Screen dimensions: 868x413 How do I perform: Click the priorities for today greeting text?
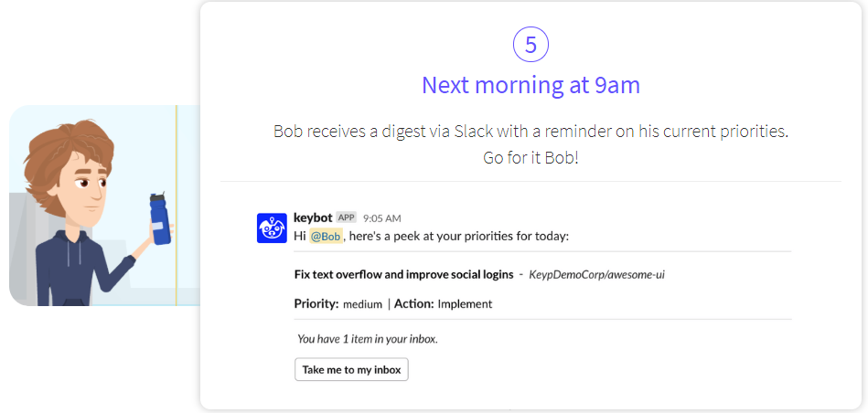pos(457,237)
